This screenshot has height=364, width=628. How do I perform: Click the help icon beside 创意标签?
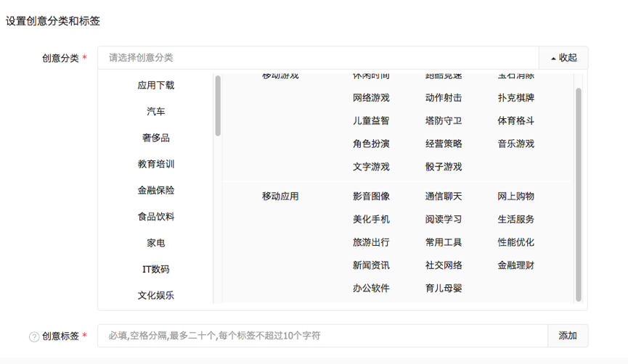click(x=33, y=336)
